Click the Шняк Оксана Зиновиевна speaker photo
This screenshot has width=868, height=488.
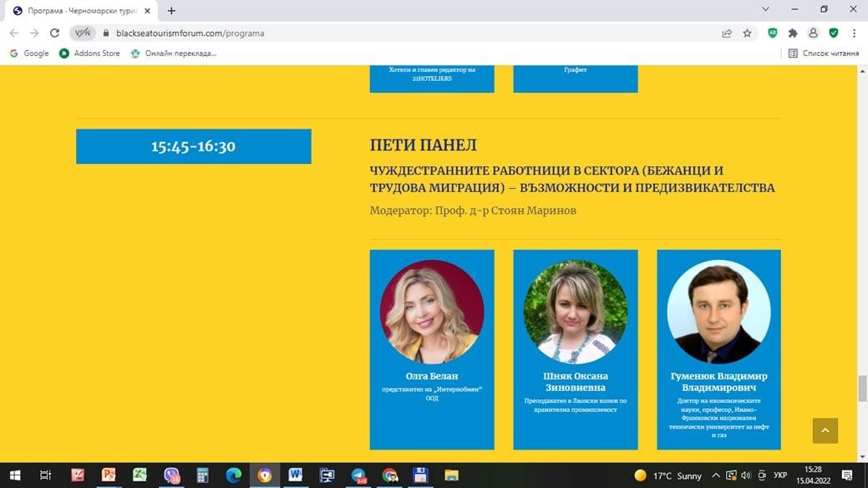pos(575,312)
